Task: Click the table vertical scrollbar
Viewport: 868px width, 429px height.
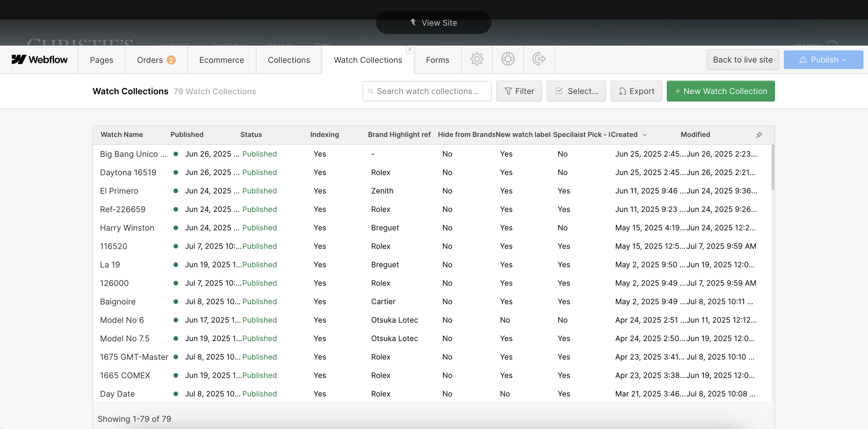Action: (x=773, y=167)
